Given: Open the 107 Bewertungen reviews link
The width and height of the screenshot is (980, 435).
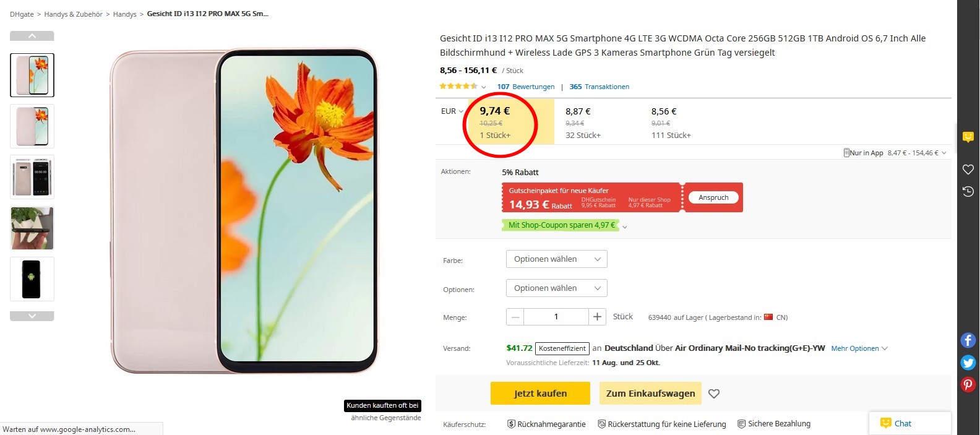Looking at the screenshot, I should click(x=525, y=87).
